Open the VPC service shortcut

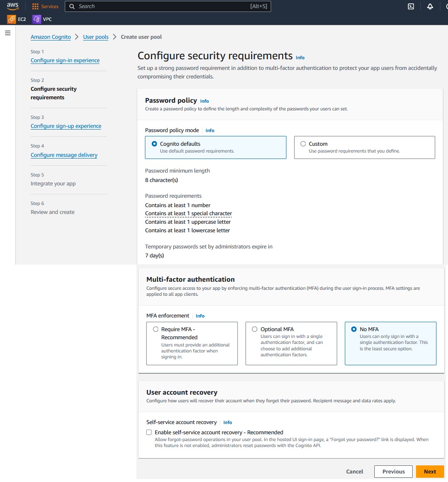(x=42, y=19)
